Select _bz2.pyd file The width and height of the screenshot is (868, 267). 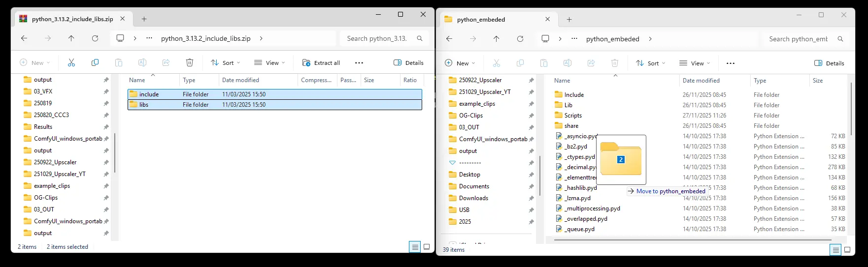click(576, 147)
